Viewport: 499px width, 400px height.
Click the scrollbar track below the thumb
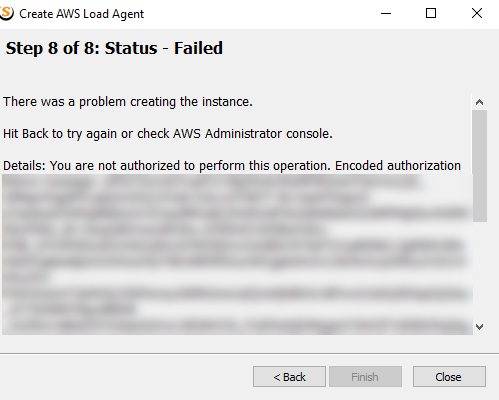(479, 270)
